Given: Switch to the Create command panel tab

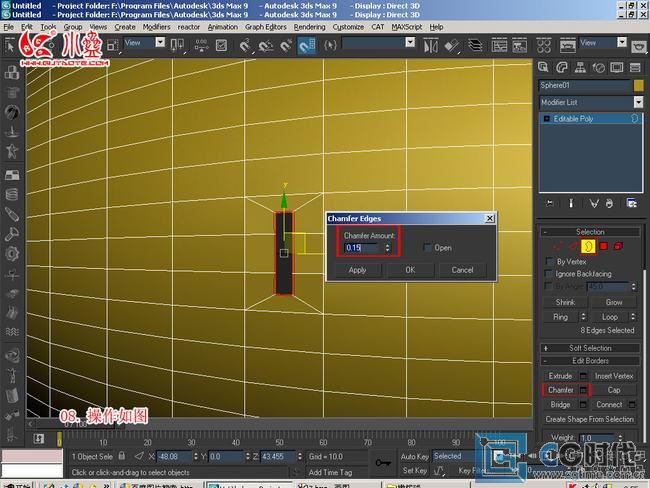Looking at the screenshot, I should (543, 67).
